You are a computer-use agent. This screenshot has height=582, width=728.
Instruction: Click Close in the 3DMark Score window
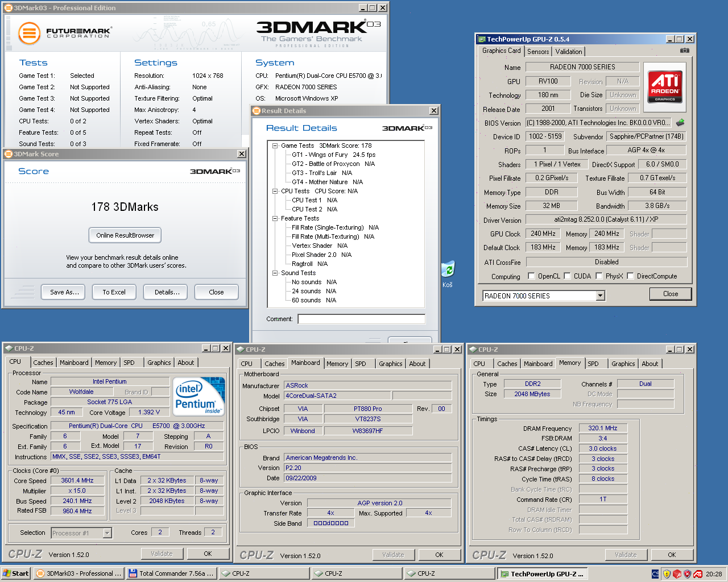pyautogui.click(x=216, y=292)
